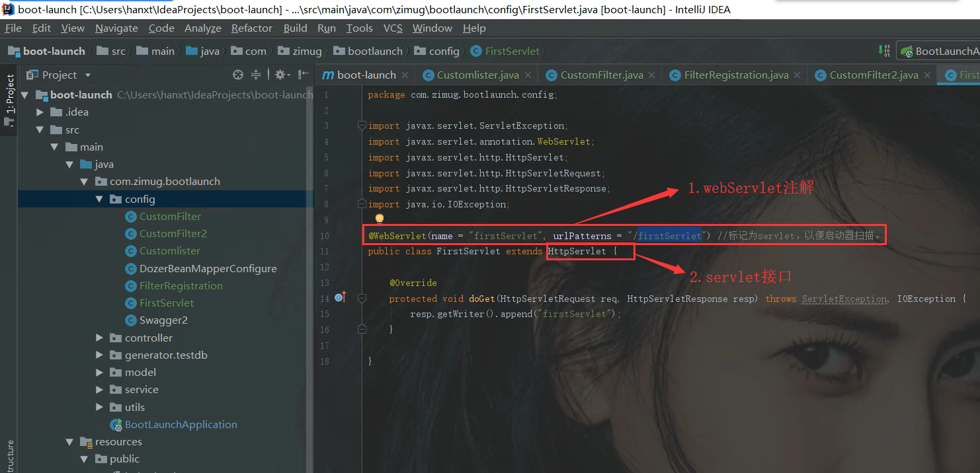Open the Project view dropdown
This screenshot has width=980, height=473.
pos(88,75)
